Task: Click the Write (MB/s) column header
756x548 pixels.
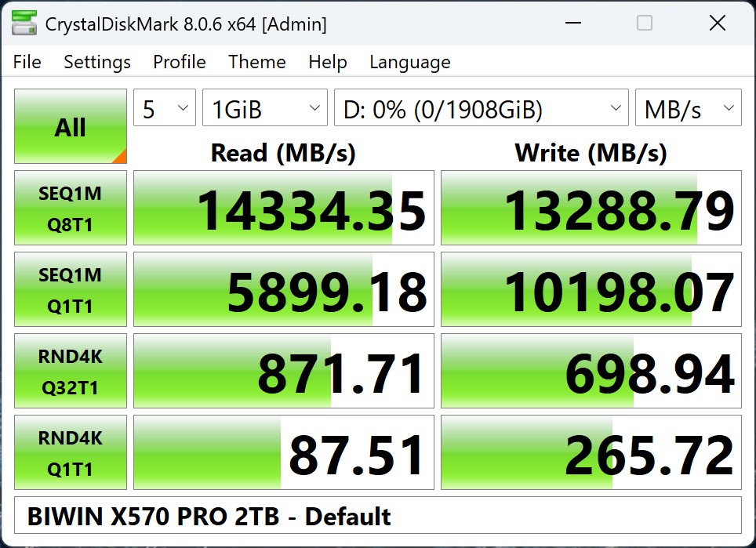Action: coord(591,153)
